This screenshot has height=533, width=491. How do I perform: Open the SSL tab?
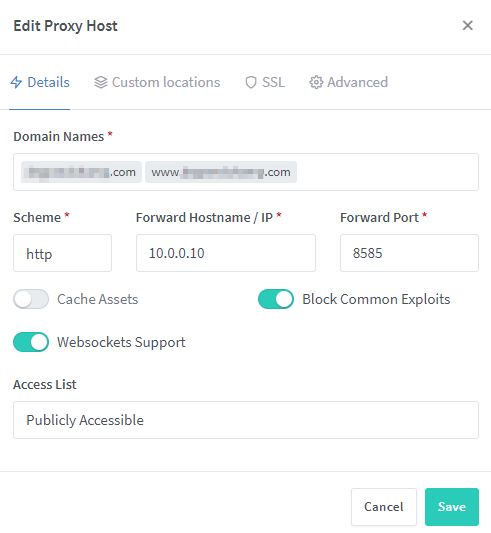pos(265,82)
